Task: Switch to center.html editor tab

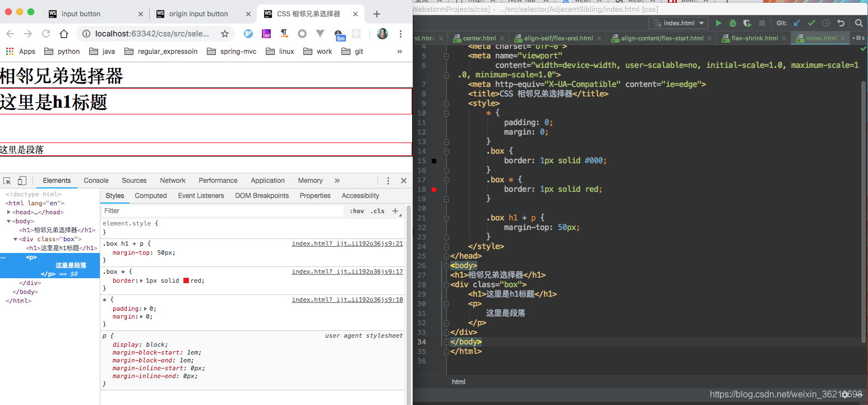Action: 479,38
